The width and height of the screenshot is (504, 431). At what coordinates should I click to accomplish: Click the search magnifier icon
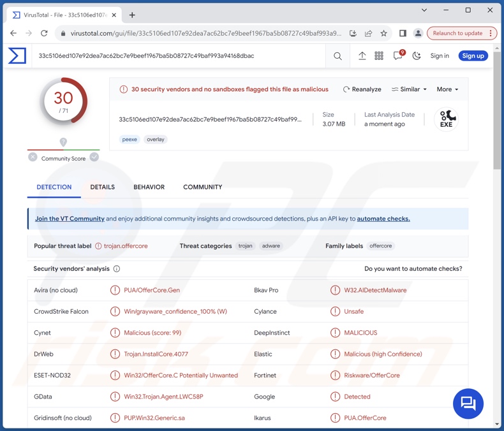337,56
